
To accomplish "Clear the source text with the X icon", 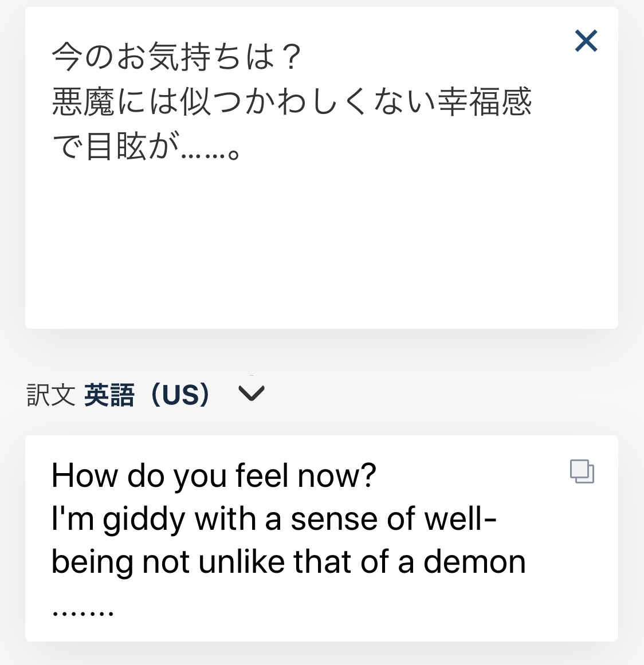I will click(x=586, y=41).
